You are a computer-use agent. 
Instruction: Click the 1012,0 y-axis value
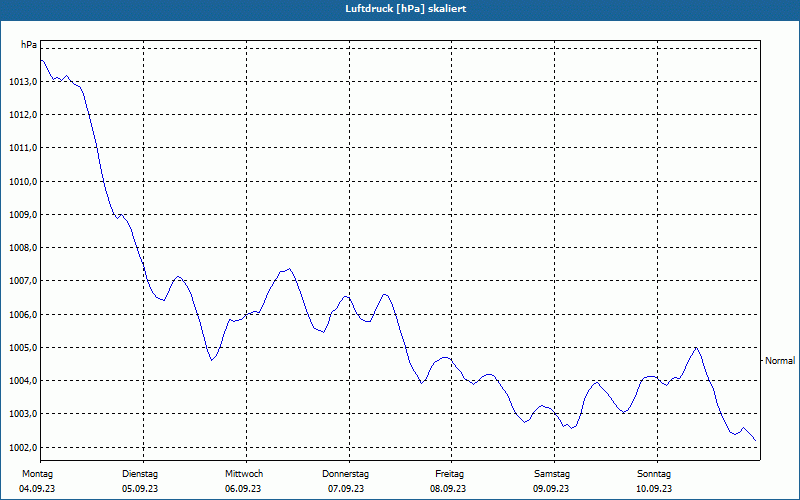tap(23, 115)
